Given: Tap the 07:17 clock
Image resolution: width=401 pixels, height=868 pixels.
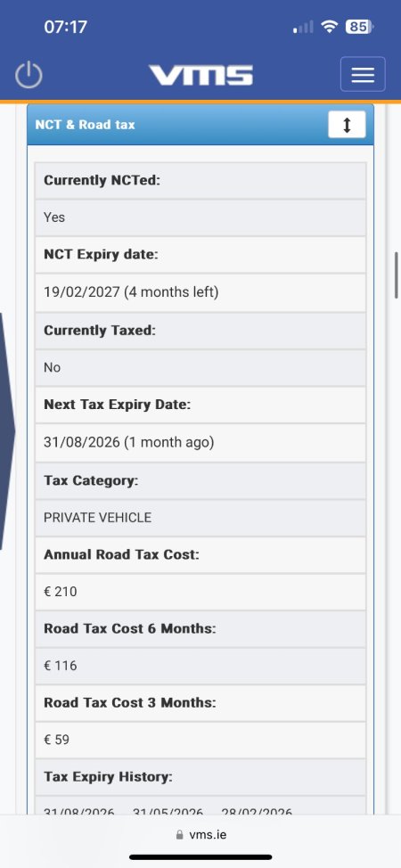Looking at the screenshot, I should 66,27.
